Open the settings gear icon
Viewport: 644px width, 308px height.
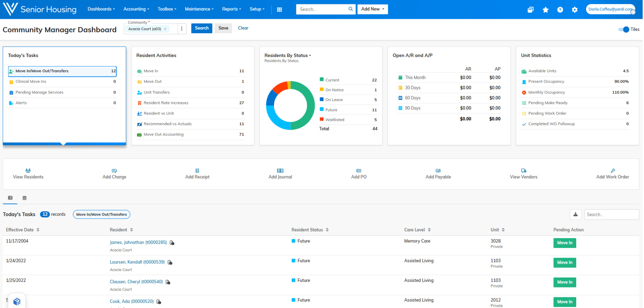click(575, 10)
